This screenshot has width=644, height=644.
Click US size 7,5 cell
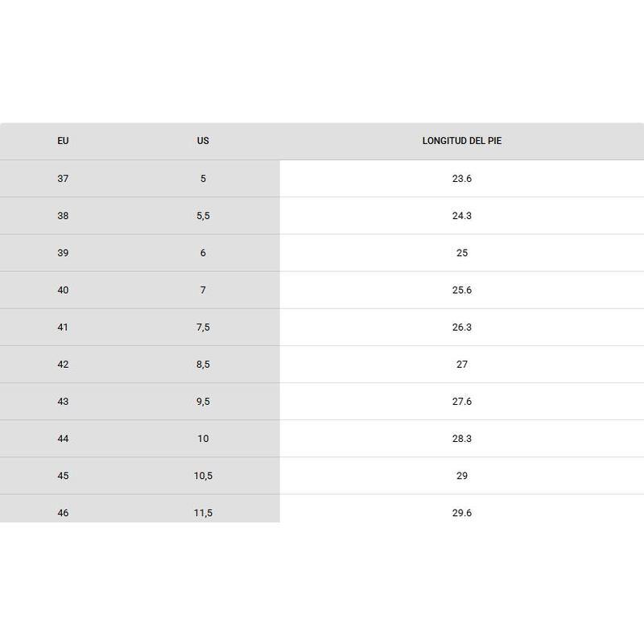pyautogui.click(x=203, y=328)
